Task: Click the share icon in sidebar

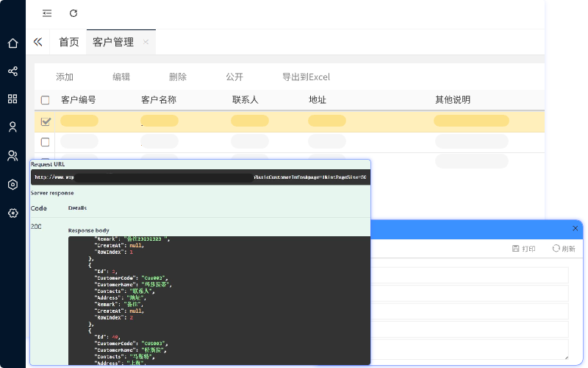Action: (x=12, y=71)
